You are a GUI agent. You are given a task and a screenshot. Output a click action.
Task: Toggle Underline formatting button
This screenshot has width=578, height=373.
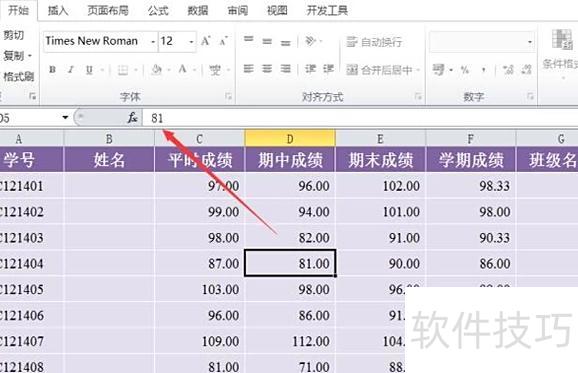pos(89,69)
